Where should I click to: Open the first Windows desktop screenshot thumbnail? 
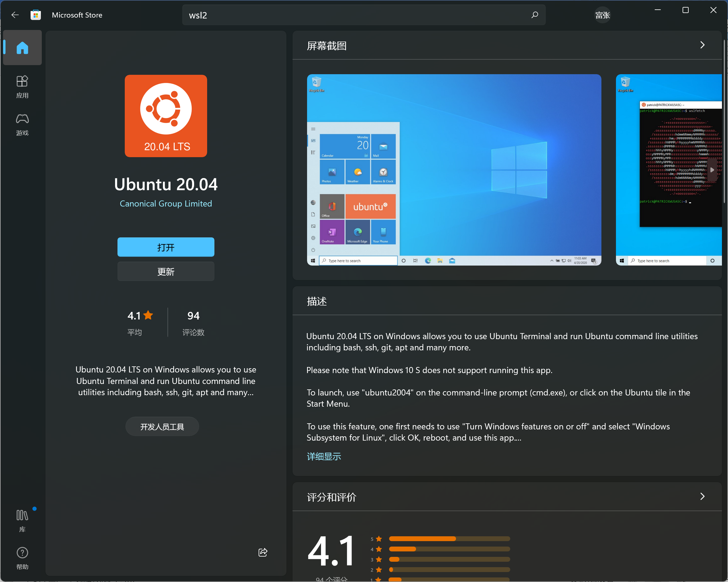[x=454, y=170]
